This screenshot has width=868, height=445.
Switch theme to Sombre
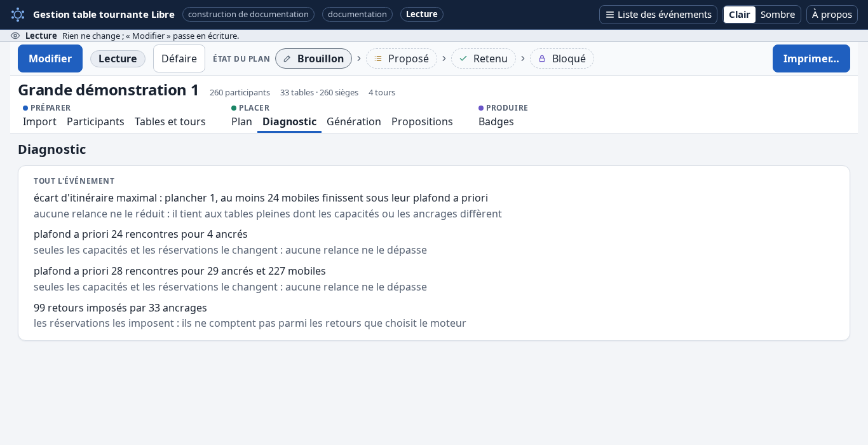[x=778, y=15]
